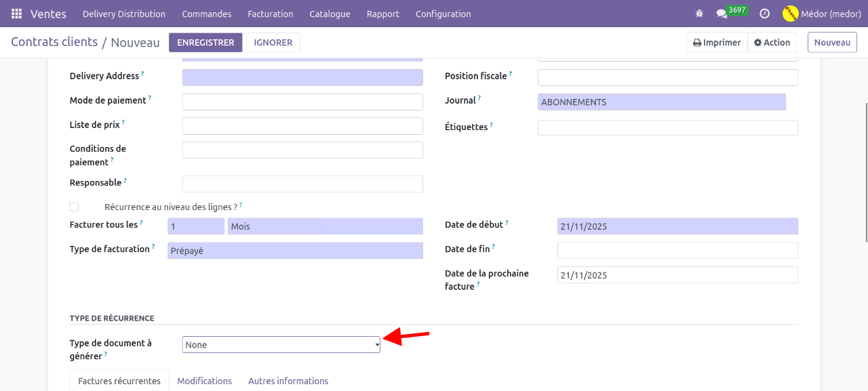The image size is (868, 391).
Task: Open the apps grid menu icon
Action: pos(16,14)
